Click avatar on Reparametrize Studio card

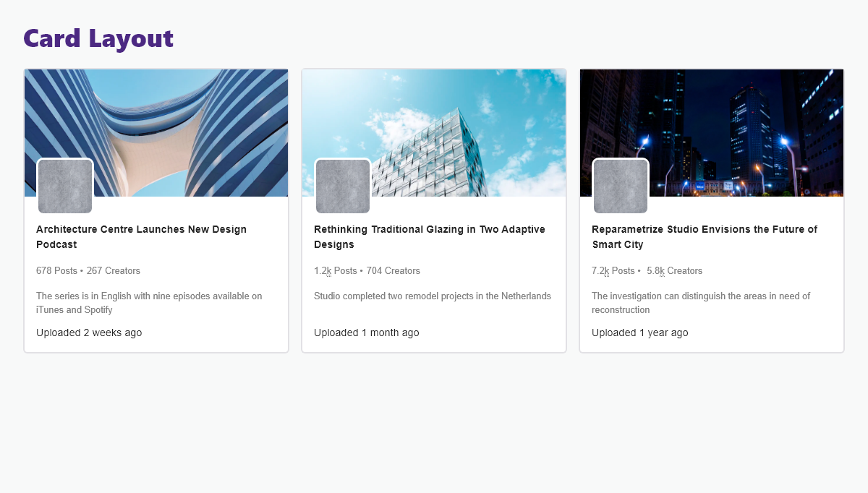(x=621, y=187)
